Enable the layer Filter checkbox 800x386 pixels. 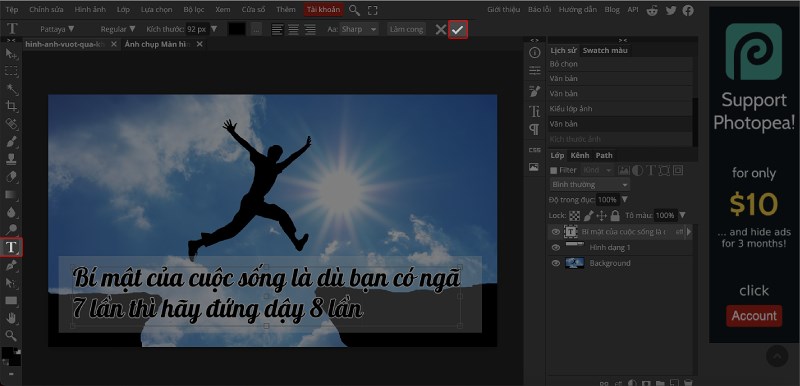[x=554, y=170]
